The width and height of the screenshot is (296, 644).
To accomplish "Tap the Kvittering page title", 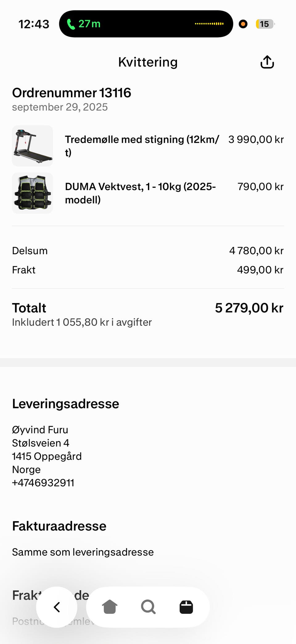I will pyautogui.click(x=148, y=62).
